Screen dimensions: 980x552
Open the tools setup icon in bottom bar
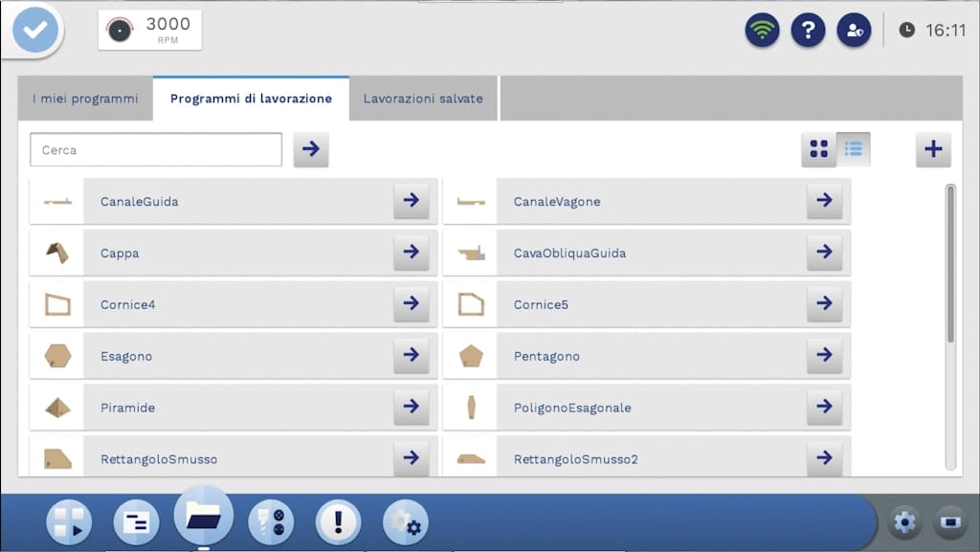271,522
